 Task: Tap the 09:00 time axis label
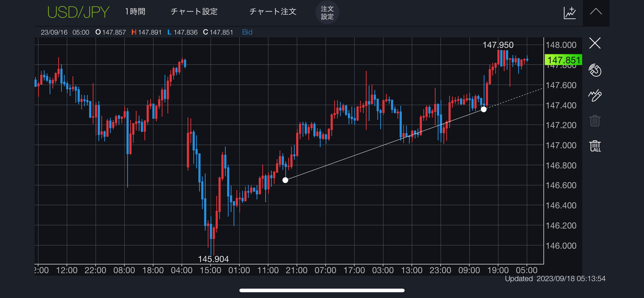point(469,270)
